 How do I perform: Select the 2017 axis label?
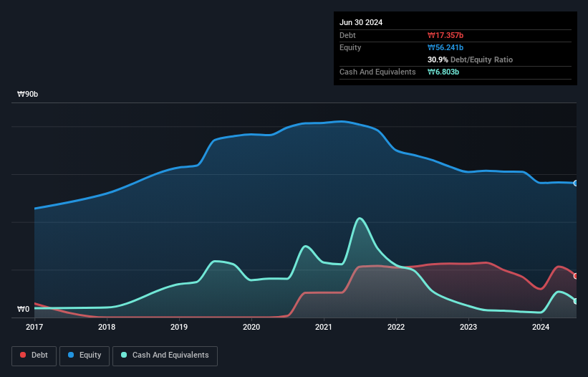34,327
